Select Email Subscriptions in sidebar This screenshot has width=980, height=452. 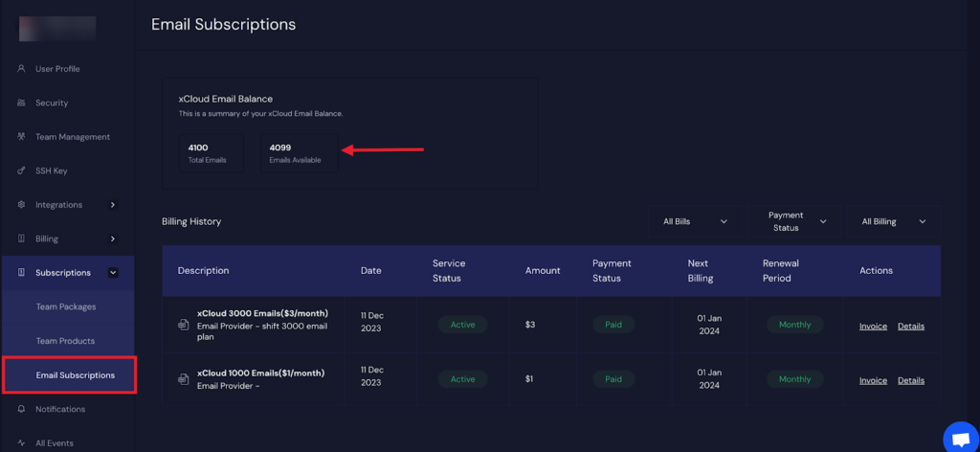(x=75, y=375)
